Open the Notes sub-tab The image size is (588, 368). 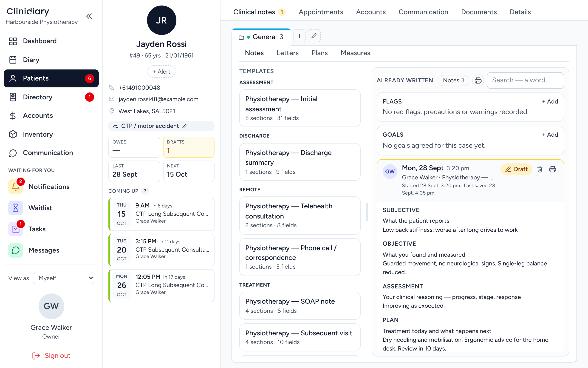(x=254, y=53)
